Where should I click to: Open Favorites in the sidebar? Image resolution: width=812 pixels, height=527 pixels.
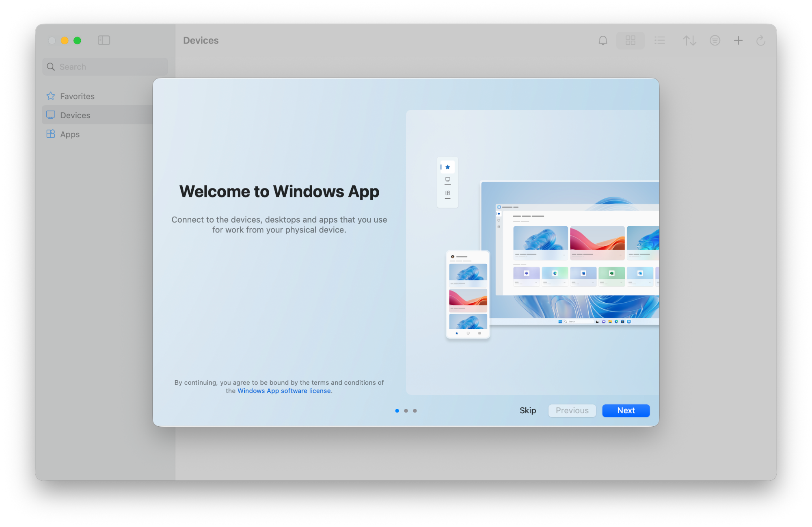[77, 96]
